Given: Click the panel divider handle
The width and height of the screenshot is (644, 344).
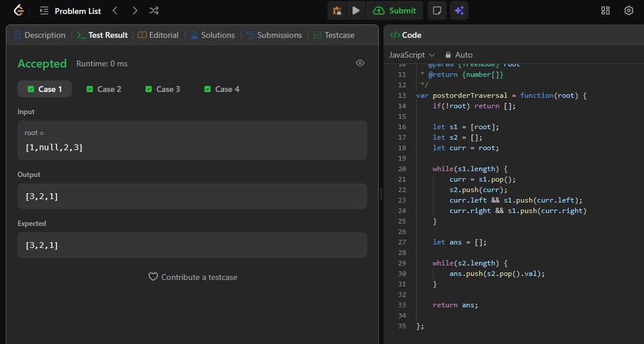Looking at the screenshot, I should (381, 193).
